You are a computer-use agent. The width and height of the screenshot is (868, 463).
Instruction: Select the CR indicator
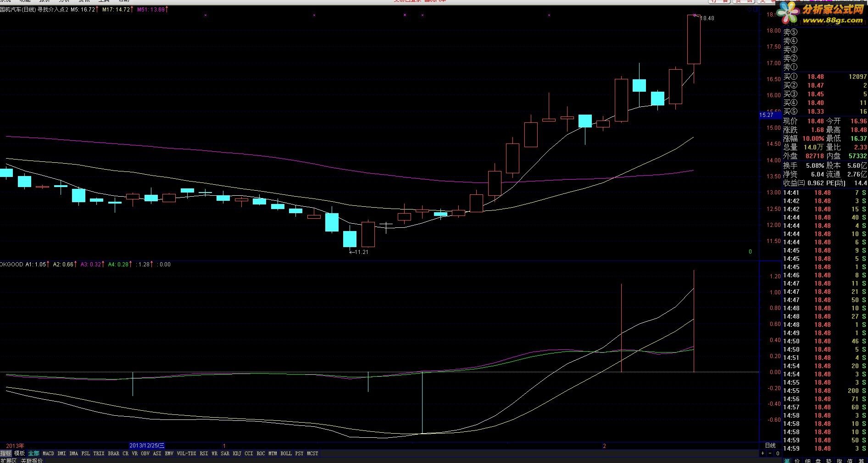coord(126,453)
